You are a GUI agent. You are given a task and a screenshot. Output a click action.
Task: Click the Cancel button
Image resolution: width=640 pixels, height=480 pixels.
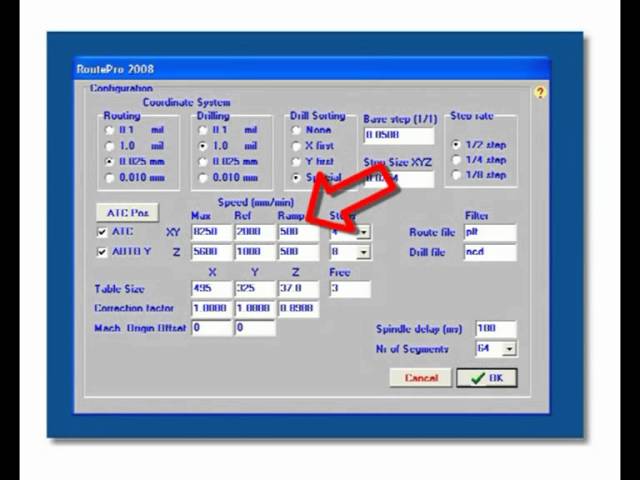click(421, 378)
